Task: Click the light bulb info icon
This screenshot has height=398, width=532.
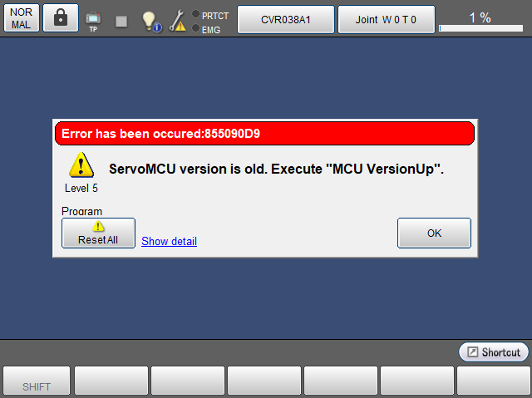Action: coord(151,22)
